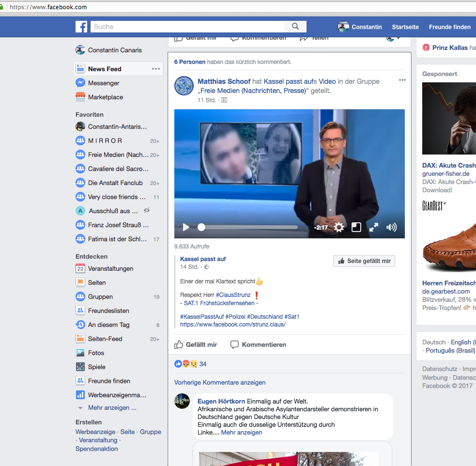The height and width of the screenshot is (466, 476).
Task: Open Marketplace storefront icon
Action: (x=80, y=97)
